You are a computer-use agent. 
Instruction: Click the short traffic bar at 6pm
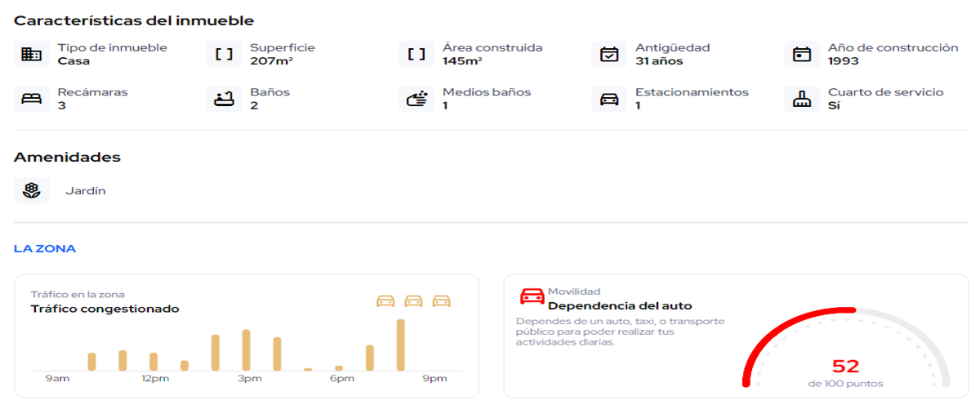click(339, 368)
